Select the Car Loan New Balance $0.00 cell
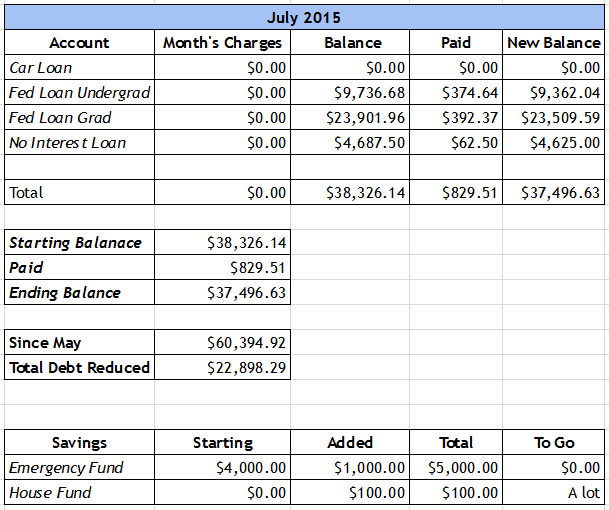The width and height of the screenshot is (609, 510). [x=553, y=68]
